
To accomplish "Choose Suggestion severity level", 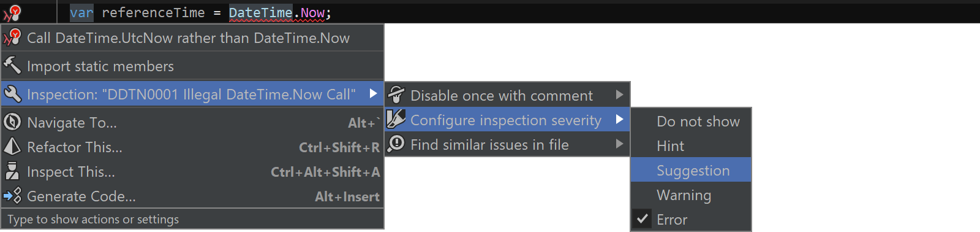I will [x=691, y=170].
